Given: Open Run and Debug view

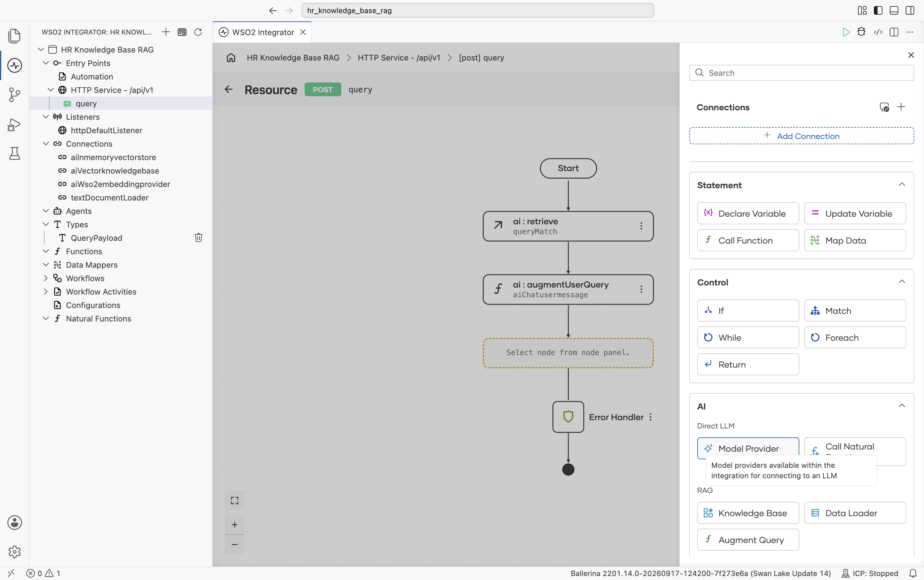Looking at the screenshot, I should (x=14, y=124).
